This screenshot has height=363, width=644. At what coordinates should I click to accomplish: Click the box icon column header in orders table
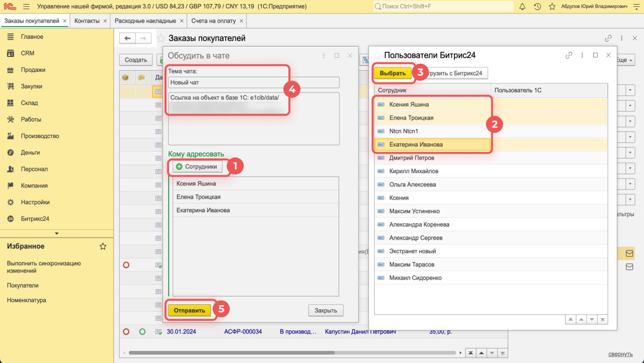pos(126,77)
